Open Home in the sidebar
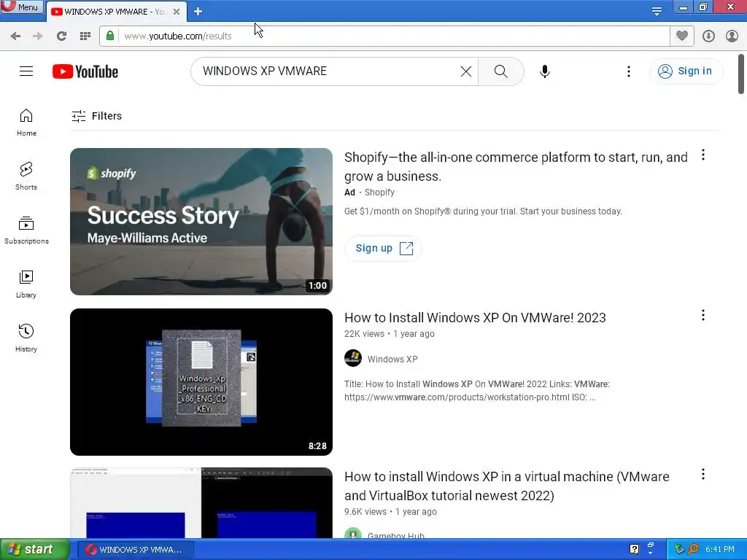Viewport: 747px width, 560px height. 26,122
